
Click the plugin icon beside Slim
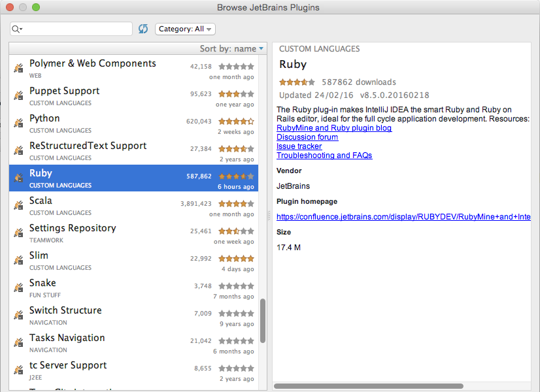[x=18, y=260]
